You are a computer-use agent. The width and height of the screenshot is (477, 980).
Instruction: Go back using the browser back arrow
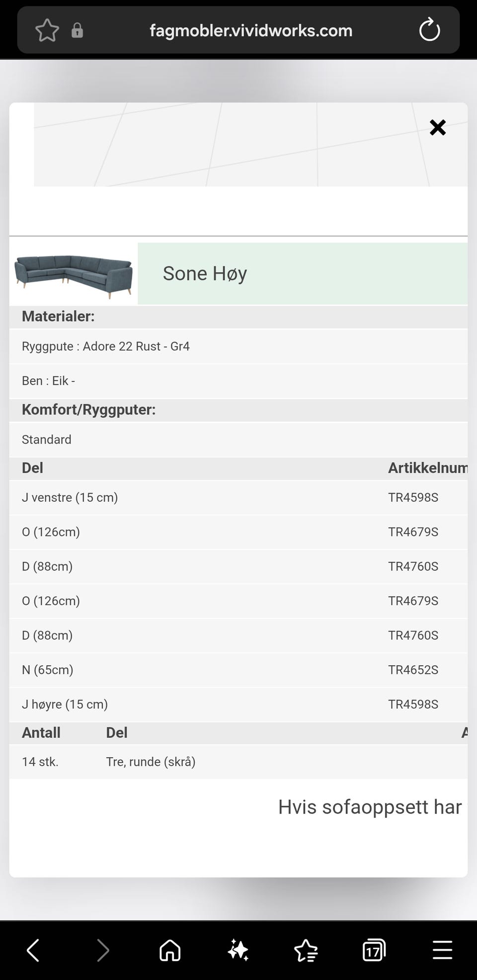tap(33, 950)
